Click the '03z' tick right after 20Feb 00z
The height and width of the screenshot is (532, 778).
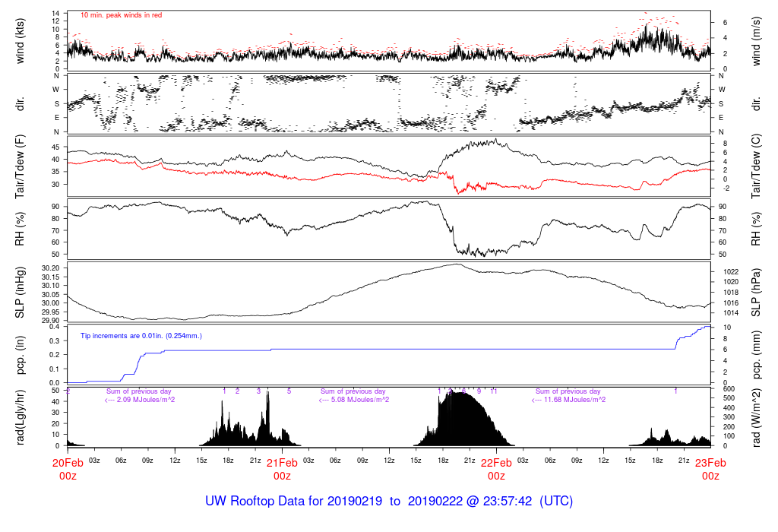tap(94, 460)
